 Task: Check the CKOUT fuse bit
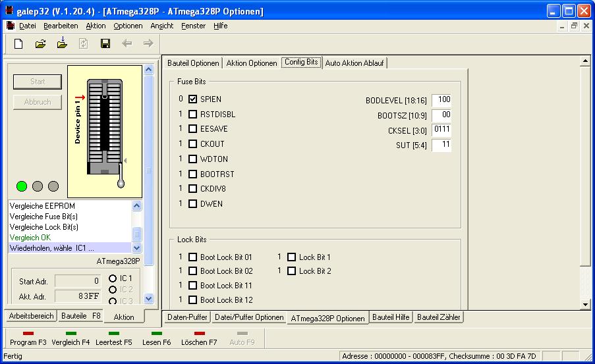[x=193, y=144]
